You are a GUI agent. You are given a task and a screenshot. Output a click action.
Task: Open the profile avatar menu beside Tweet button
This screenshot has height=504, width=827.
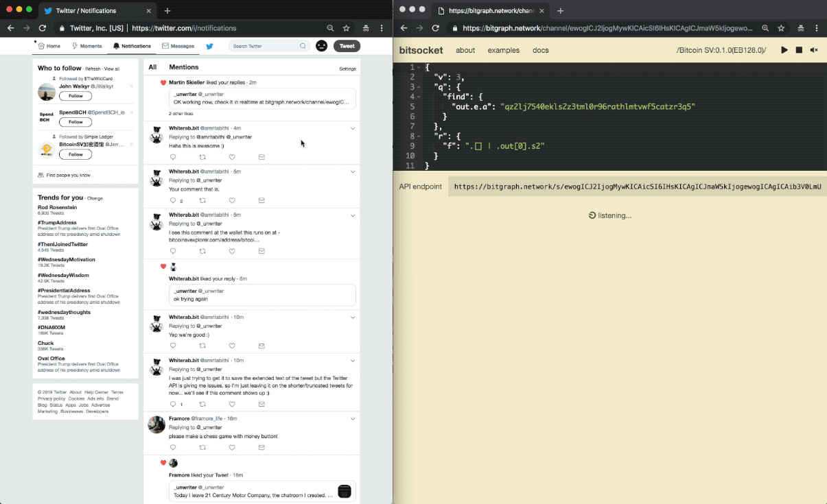pyautogui.click(x=321, y=46)
